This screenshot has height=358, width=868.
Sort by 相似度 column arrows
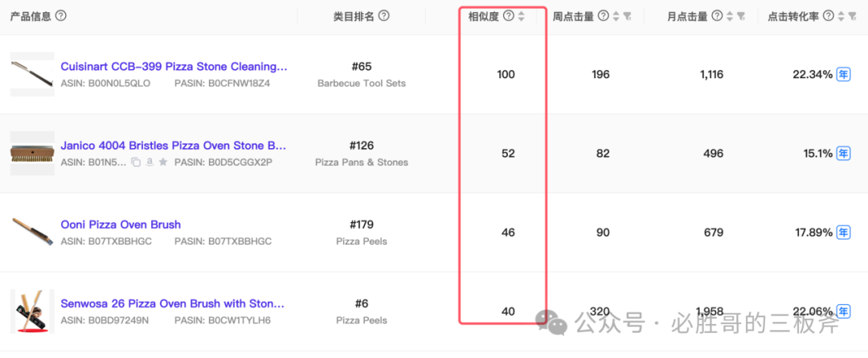click(521, 17)
